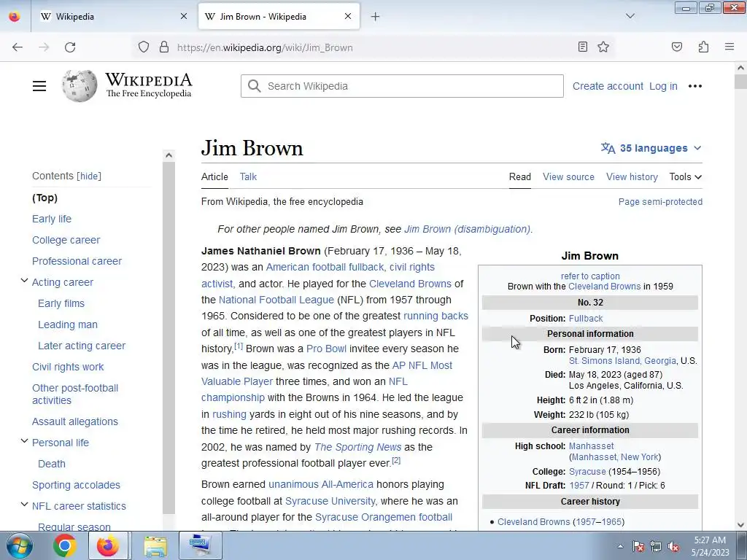Open Fullback link in infobox
This screenshot has width=747, height=560.
(x=586, y=319)
